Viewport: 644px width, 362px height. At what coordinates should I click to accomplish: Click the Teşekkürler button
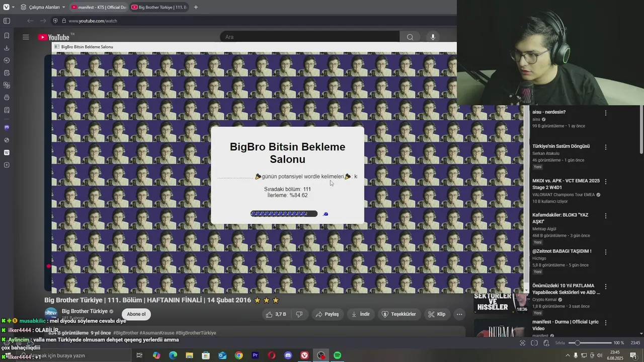click(x=398, y=314)
